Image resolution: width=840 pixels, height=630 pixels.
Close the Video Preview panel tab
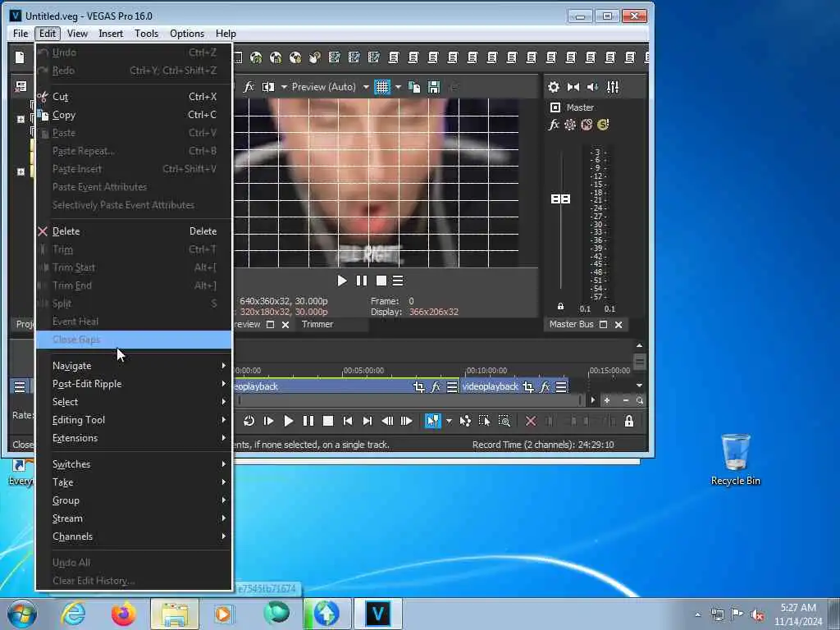[285, 325]
